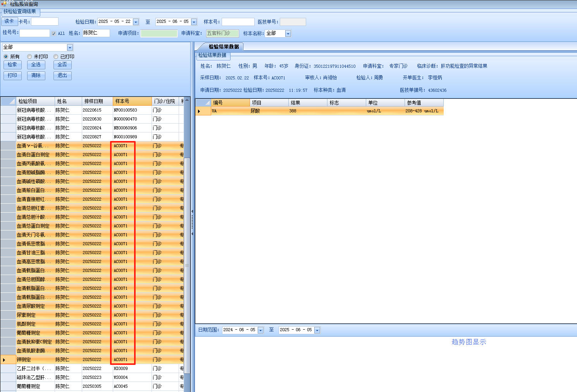Select the 未打印 radio button
This screenshot has height=392, width=577.
pos(29,57)
